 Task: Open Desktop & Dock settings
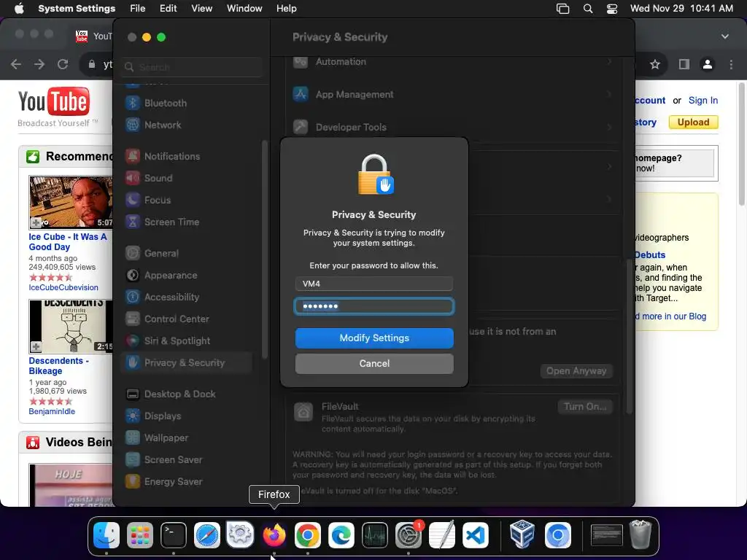coord(186,394)
